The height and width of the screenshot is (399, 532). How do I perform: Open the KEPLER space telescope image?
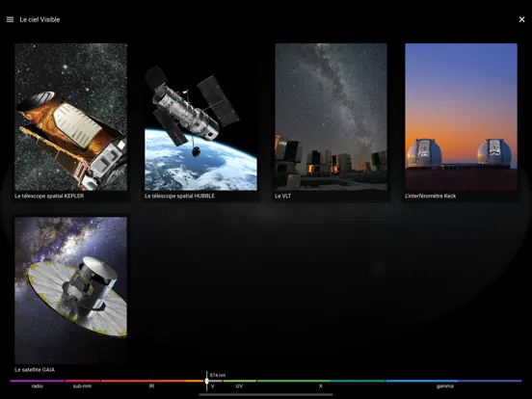pyautogui.click(x=71, y=117)
